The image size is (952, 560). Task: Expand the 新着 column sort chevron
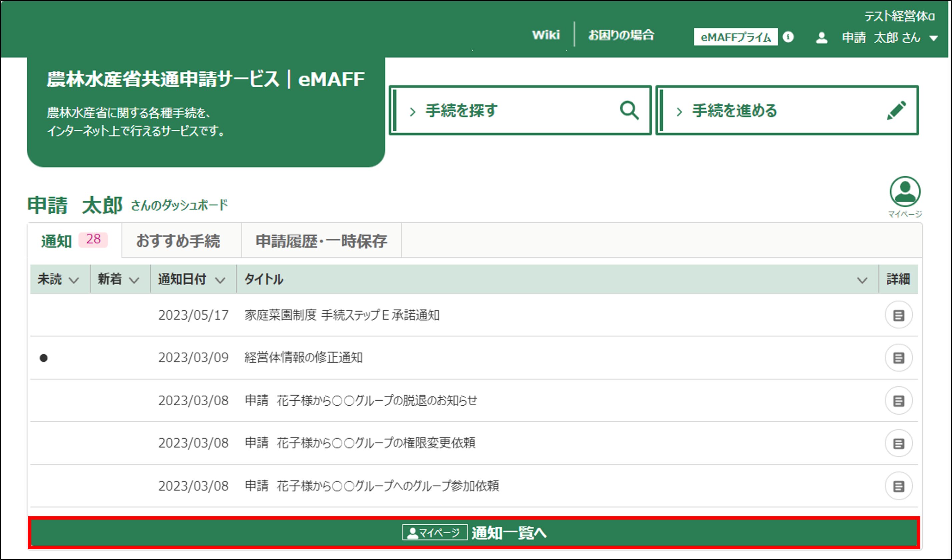pos(134,280)
